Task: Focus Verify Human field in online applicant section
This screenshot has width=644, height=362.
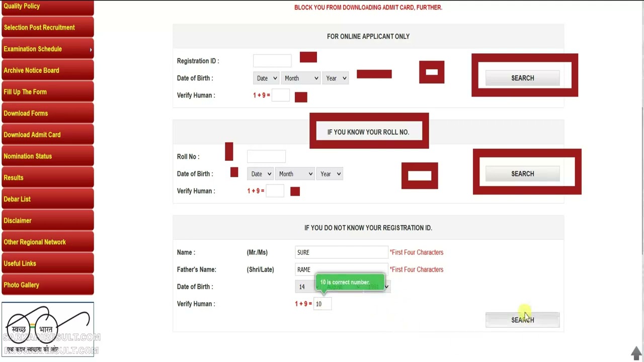Action: pos(280,95)
